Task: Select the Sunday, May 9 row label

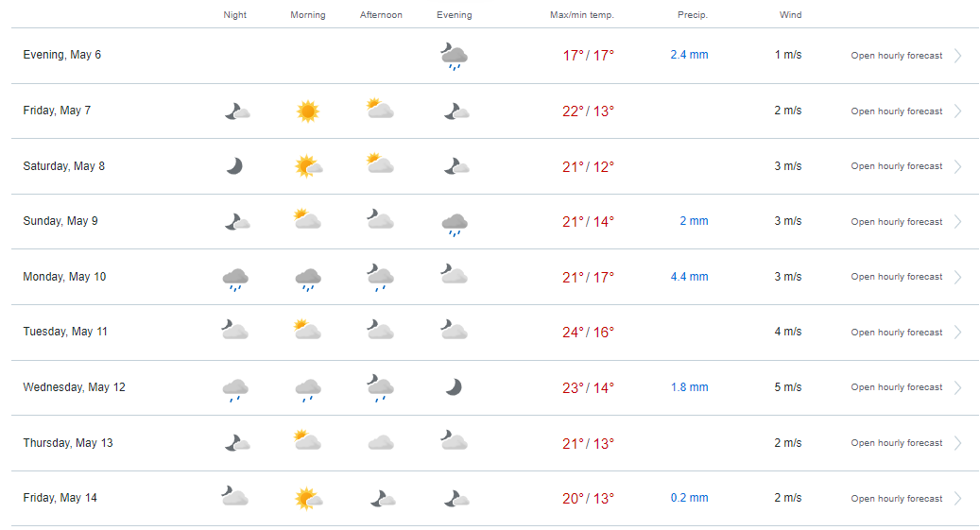Action: coord(60,221)
